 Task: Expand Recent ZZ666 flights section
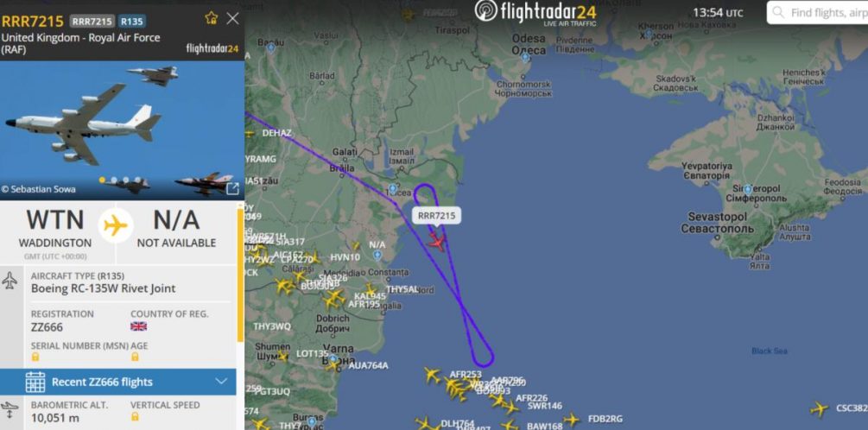pyautogui.click(x=118, y=382)
